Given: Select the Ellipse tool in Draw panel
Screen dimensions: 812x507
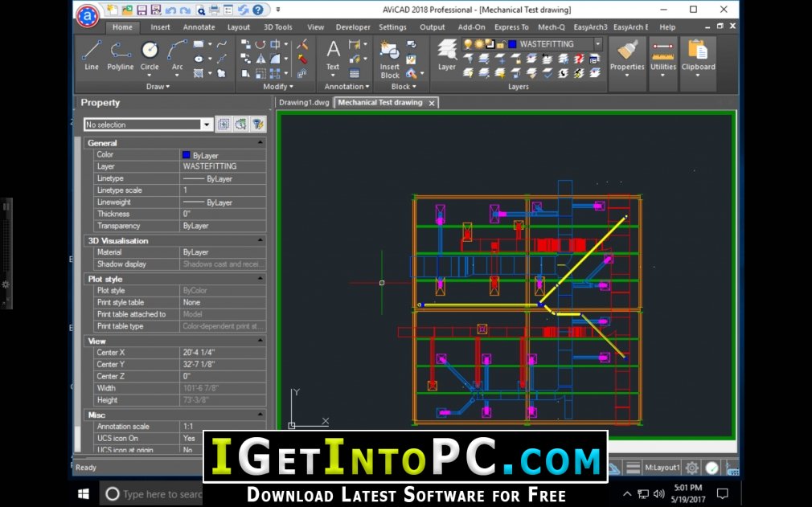Looking at the screenshot, I should pos(199,59).
